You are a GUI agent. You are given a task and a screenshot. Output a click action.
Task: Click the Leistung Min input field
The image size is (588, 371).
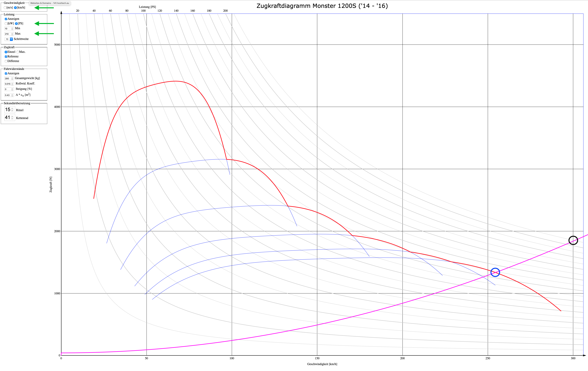7,29
